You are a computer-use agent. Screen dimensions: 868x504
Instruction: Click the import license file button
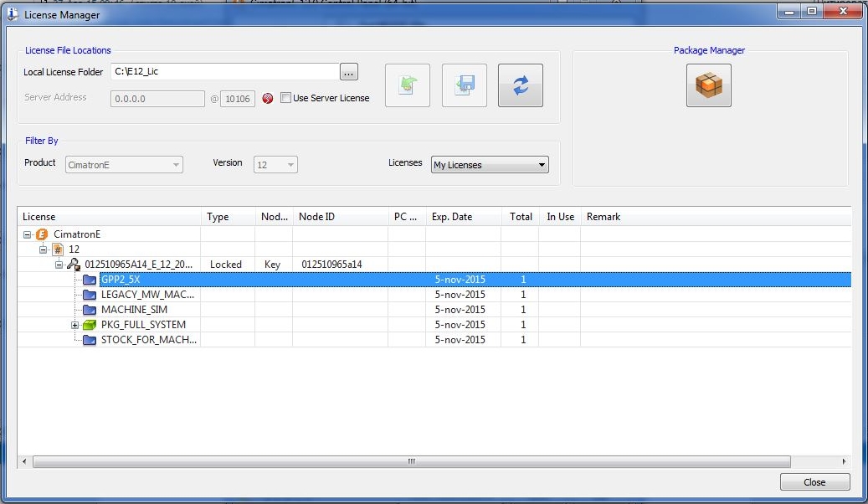point(408,85)
